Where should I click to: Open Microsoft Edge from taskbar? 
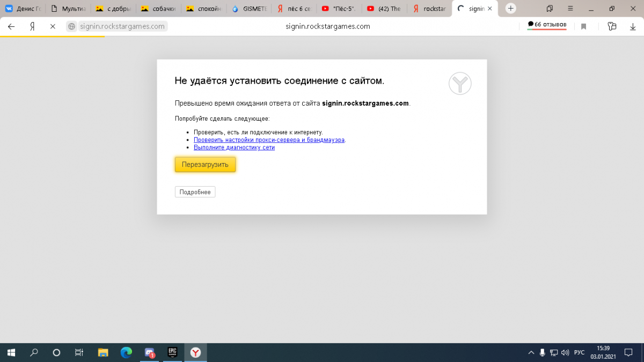126,352
